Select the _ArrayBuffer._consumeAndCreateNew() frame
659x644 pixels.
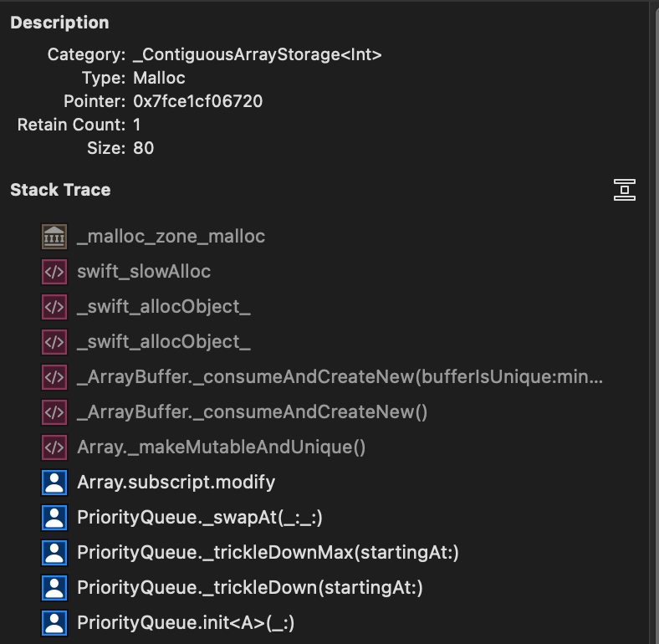click(x=253, y=412)
